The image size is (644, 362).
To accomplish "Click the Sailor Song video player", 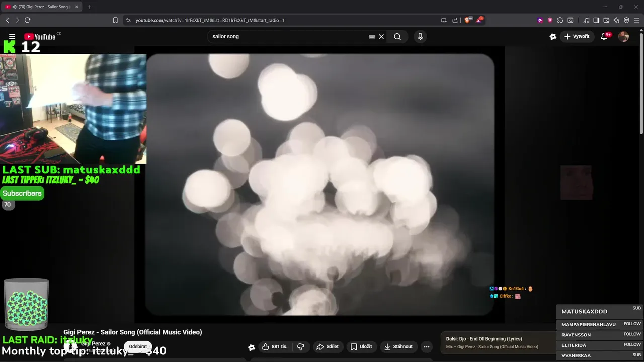I will pyautogui.click(x=320, y=185).
